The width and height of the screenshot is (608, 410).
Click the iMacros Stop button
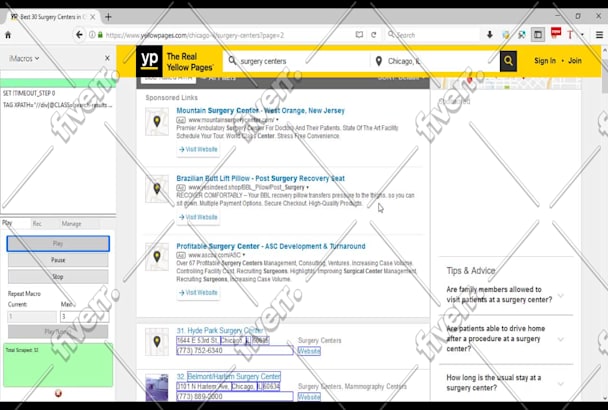(58, 277)
